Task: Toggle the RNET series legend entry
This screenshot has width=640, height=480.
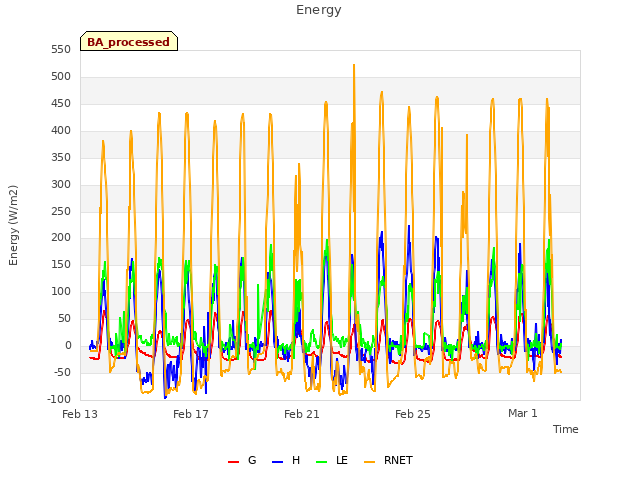Action: pyautogui.click(x=388, y=460)
